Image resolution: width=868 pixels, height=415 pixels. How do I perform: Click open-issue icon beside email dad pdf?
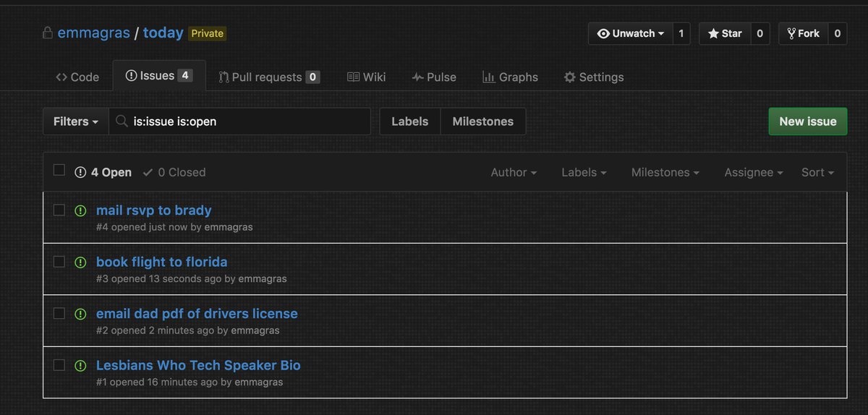80,314
